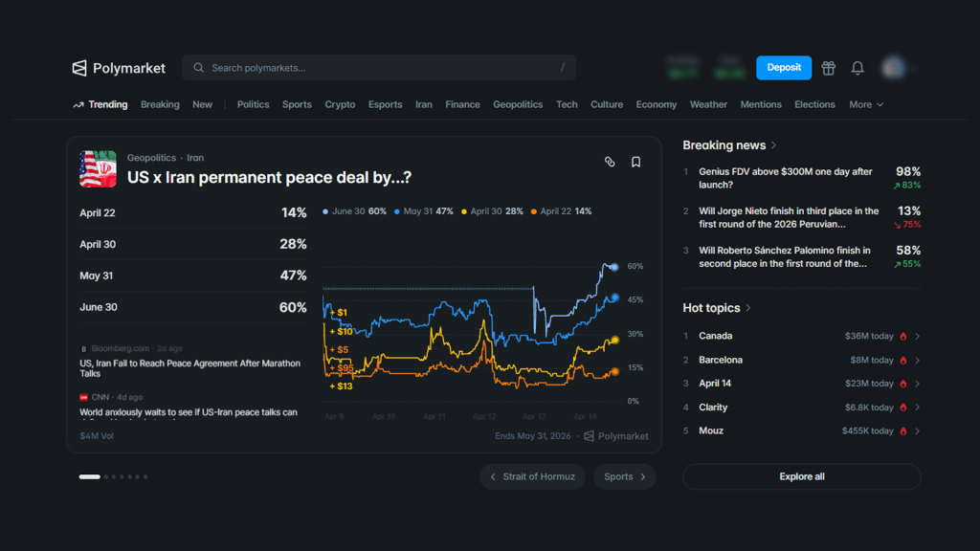980x551 pixels.
Task: Copy market link via chain icon
Action: 610,162
